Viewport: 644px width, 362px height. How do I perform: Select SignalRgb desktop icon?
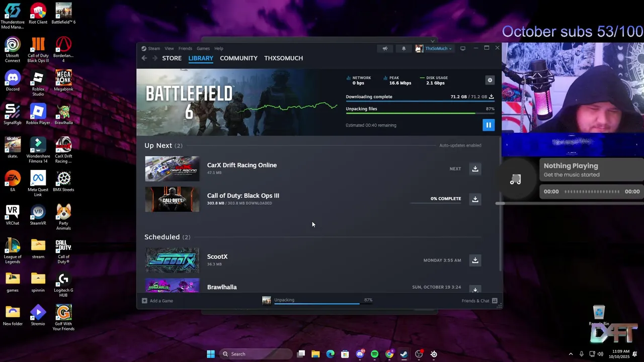coord(13,115)
